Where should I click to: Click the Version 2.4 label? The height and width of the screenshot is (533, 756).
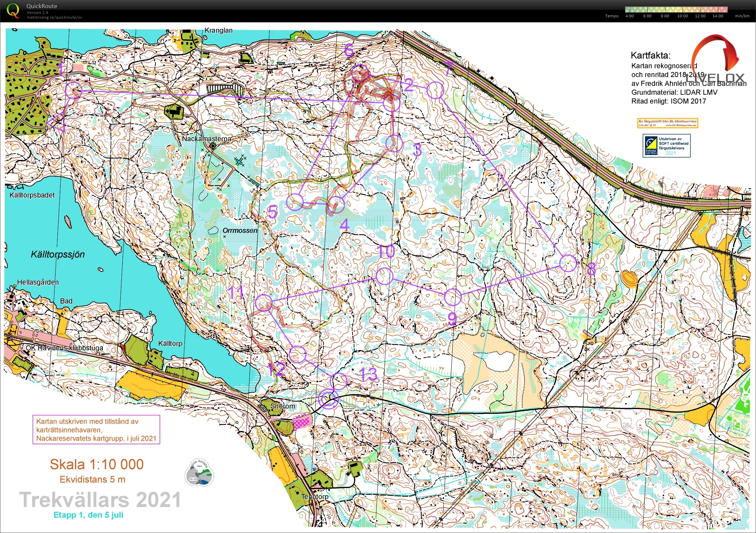(x=37, y=13)
